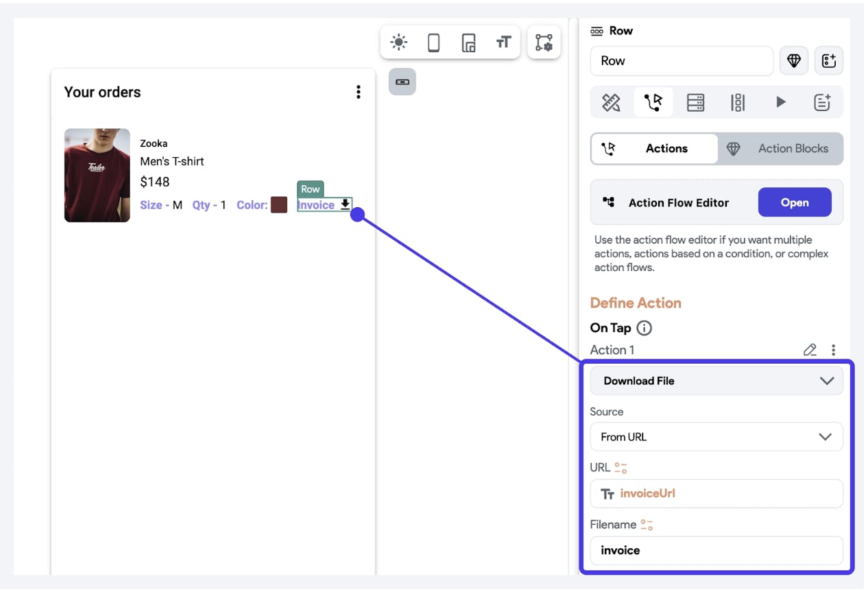Click the text size scaling icon
The image size is (868, 590).
(x=504, y=43)
